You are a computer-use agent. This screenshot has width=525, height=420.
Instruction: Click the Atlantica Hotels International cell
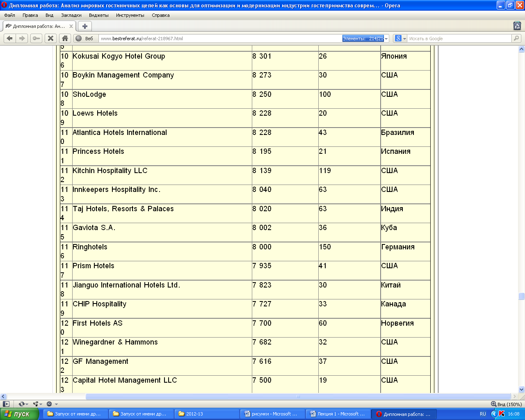click(x=162, y=137)
